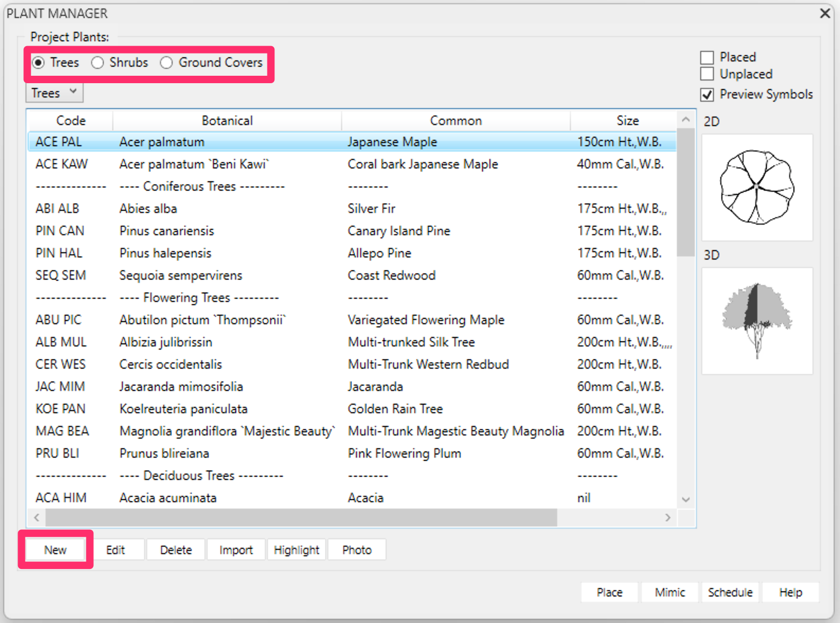Click the Silver Fir common name

[371, 209]
